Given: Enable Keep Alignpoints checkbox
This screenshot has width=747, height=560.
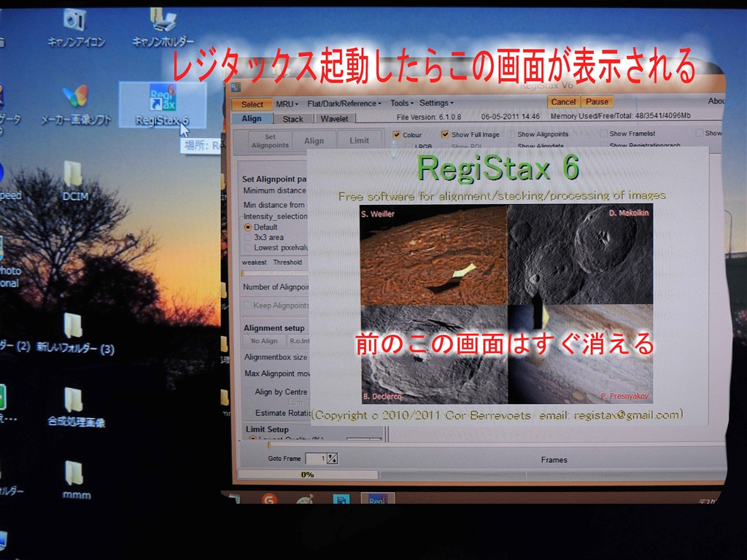Looking at the screenshot, I should point(247,306).
